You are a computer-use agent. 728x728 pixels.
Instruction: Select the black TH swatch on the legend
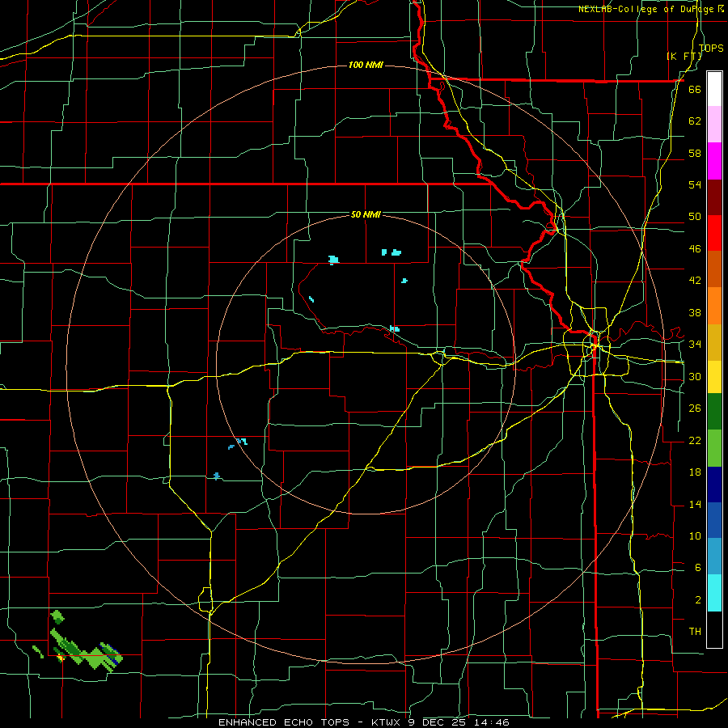click(x=714, y=629)
